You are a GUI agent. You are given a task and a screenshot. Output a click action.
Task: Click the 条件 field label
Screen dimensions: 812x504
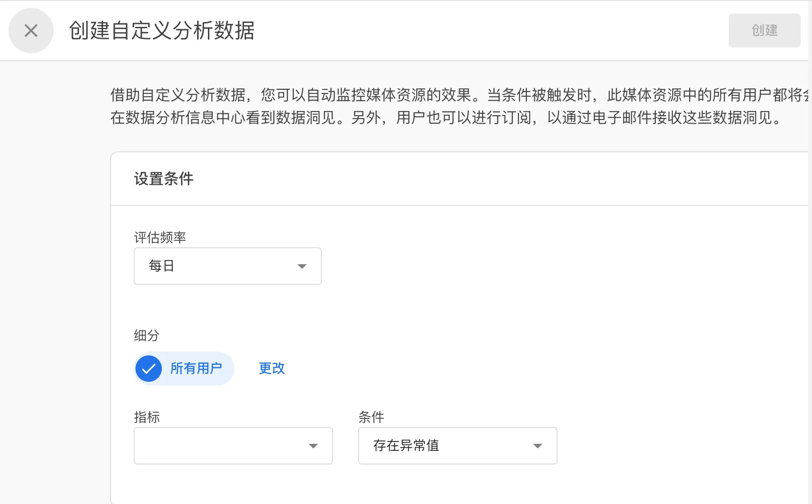point(371,417)
